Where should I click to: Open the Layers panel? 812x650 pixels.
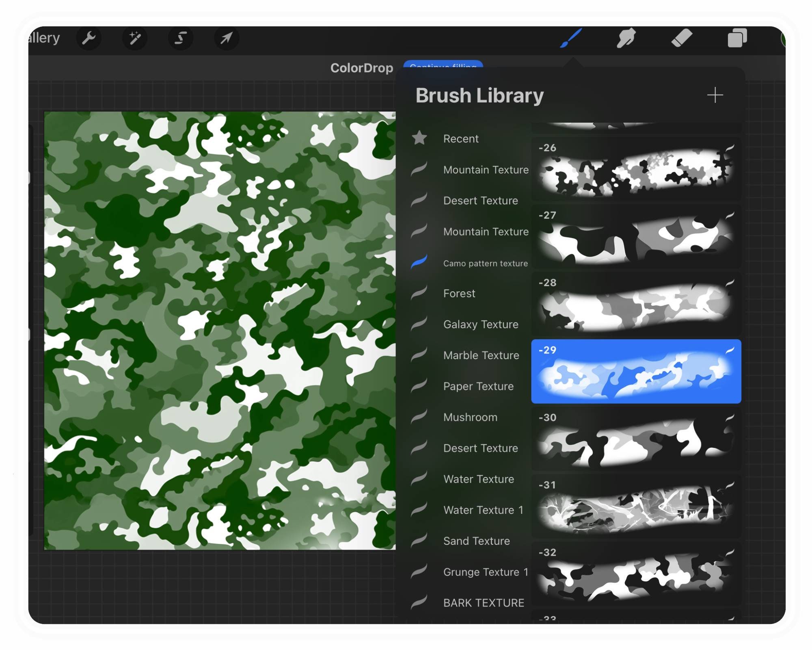tap(738, 39)
